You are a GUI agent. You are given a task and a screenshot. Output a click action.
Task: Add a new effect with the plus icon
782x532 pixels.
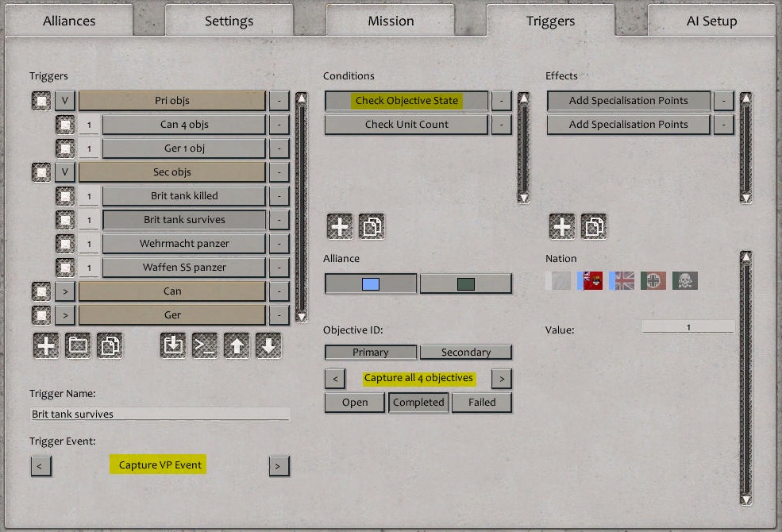click(x=562, y=226)
